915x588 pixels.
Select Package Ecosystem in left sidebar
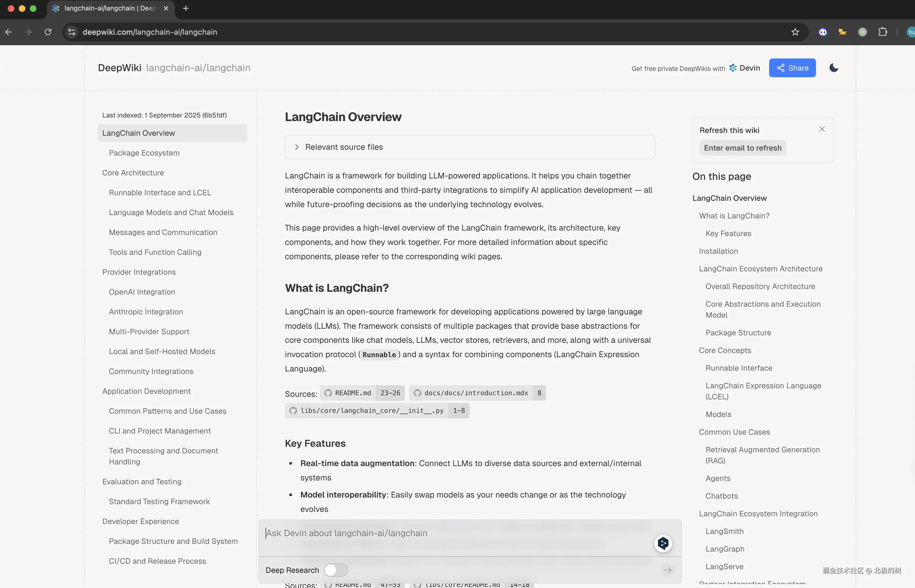[144, 153]
